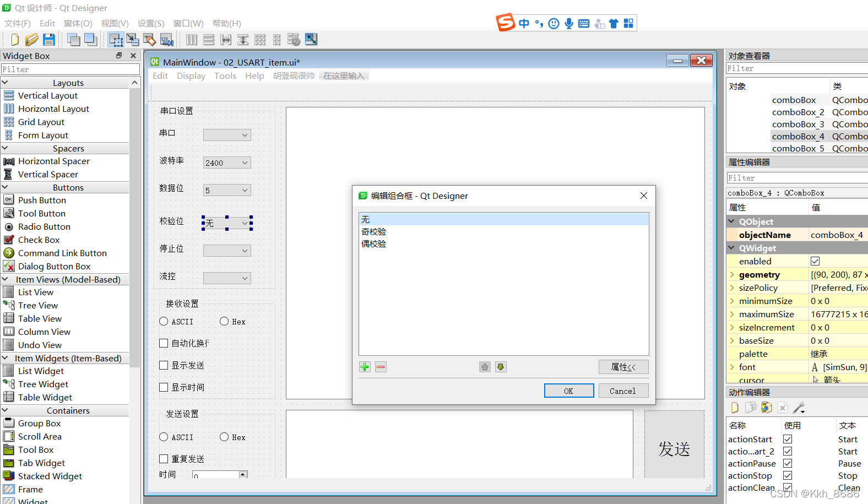Viewport: 868px width, 504px height.
Task: Remove item with red minus icon
Action: (381, 367)
